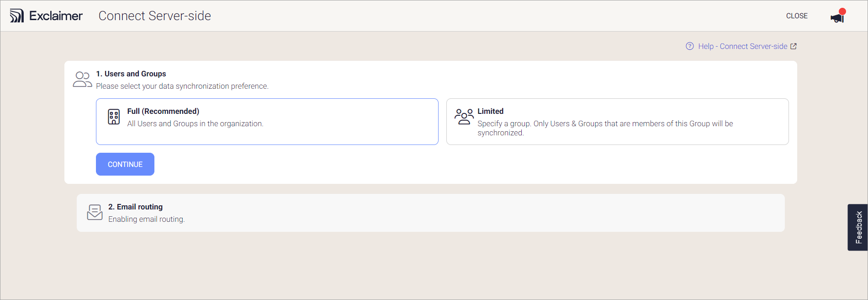Click the Enabling email routing text
Viewport: 868px width, 300px height.
point(146,219)
